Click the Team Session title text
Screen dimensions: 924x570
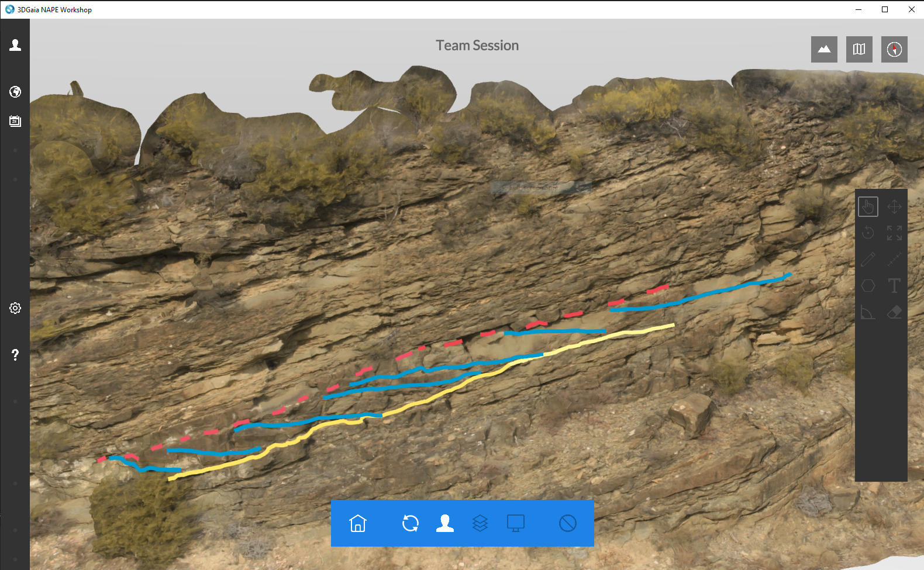[477, 46]
